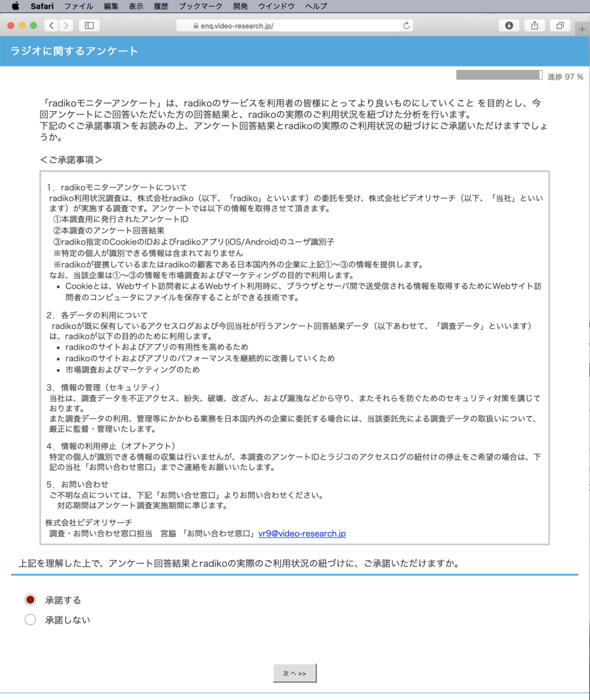Image resolution: width=590 pixels, height=700 pixels.
Task: Click the lock icon in the address bar
Action: pos(196,26)
